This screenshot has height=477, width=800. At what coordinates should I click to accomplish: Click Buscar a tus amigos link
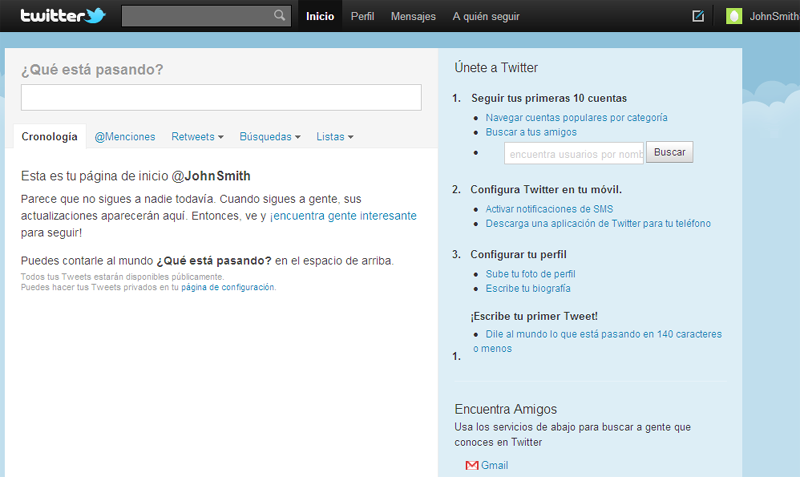(531, 132)
